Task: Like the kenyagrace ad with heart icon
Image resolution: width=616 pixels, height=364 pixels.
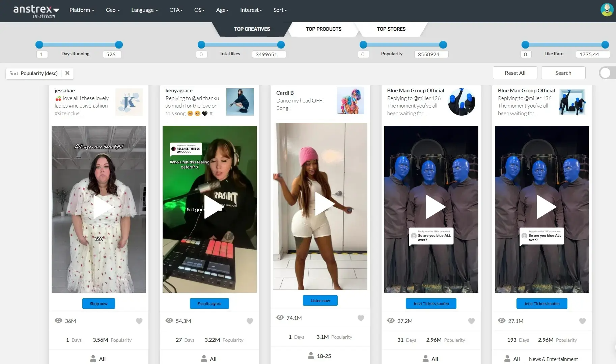Action: tap(250, 321)
